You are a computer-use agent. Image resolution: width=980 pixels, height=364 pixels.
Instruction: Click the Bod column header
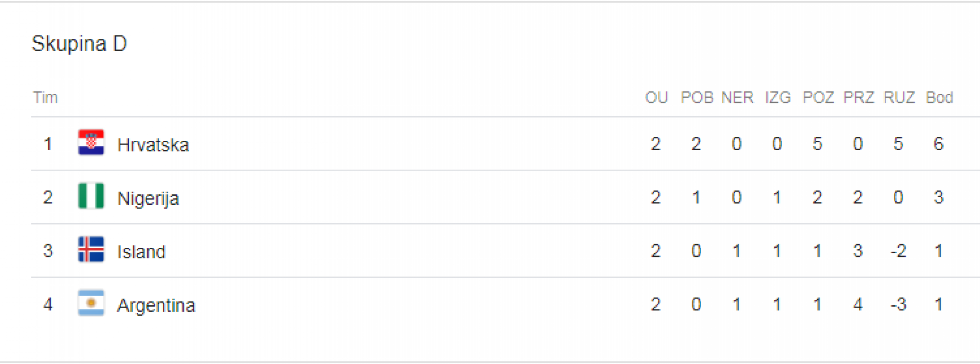point(939,98)
